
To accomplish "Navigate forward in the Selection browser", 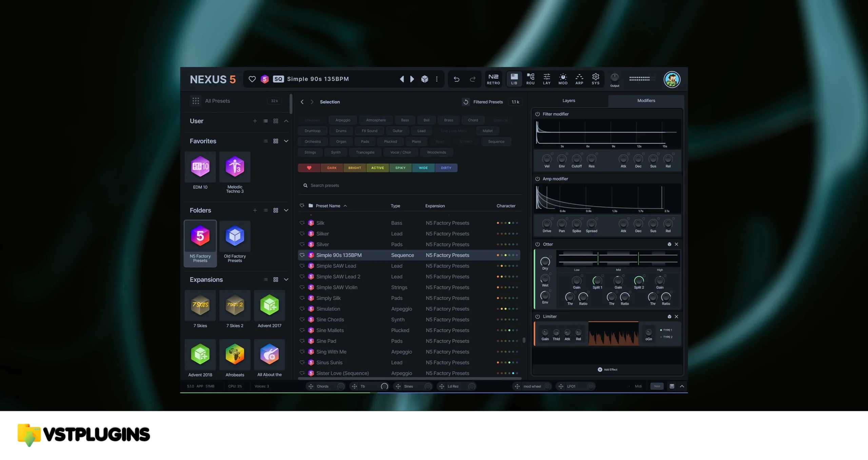I will pos(312,102).
